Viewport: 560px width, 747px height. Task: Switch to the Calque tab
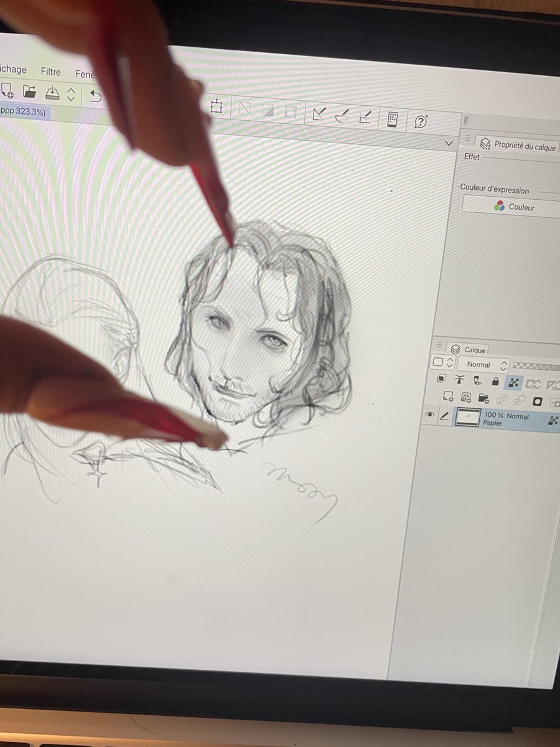point(468,350)
